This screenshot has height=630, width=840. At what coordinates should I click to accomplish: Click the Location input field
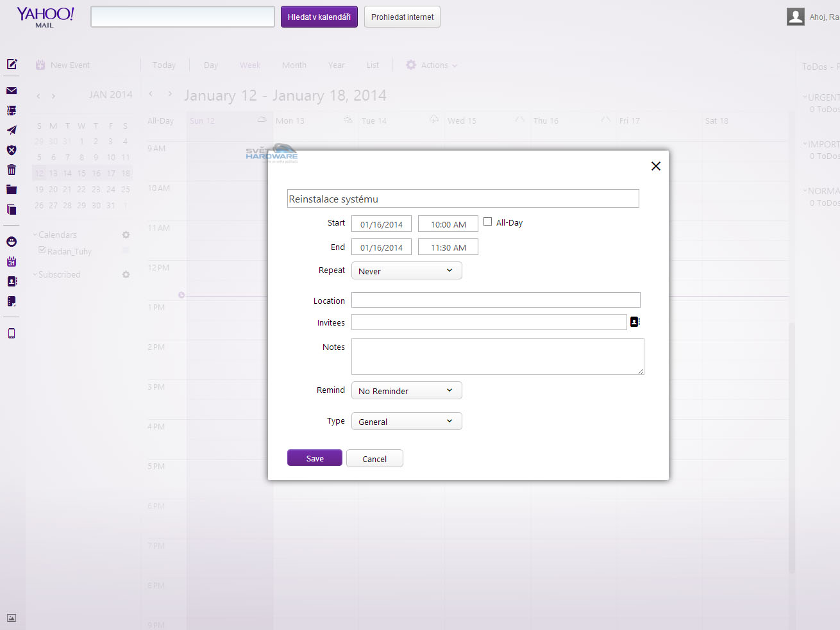tap(495, 300)
